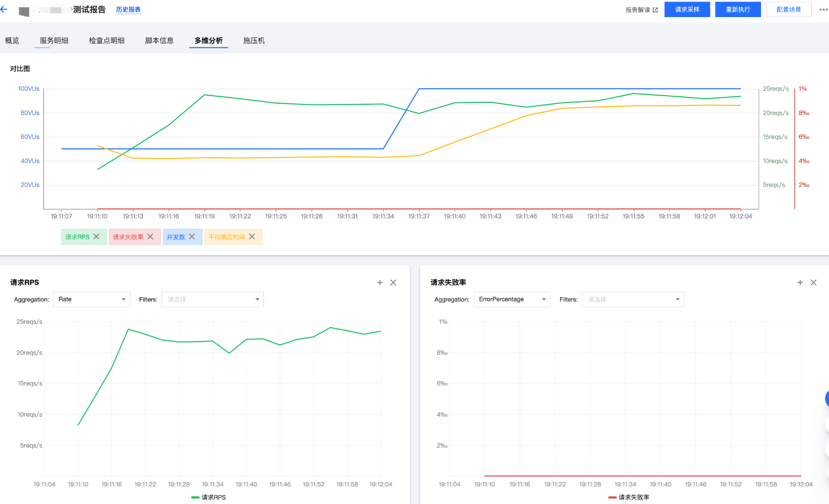Remove the 平均响应时间 tag with its X

click(x=252, y=237)
